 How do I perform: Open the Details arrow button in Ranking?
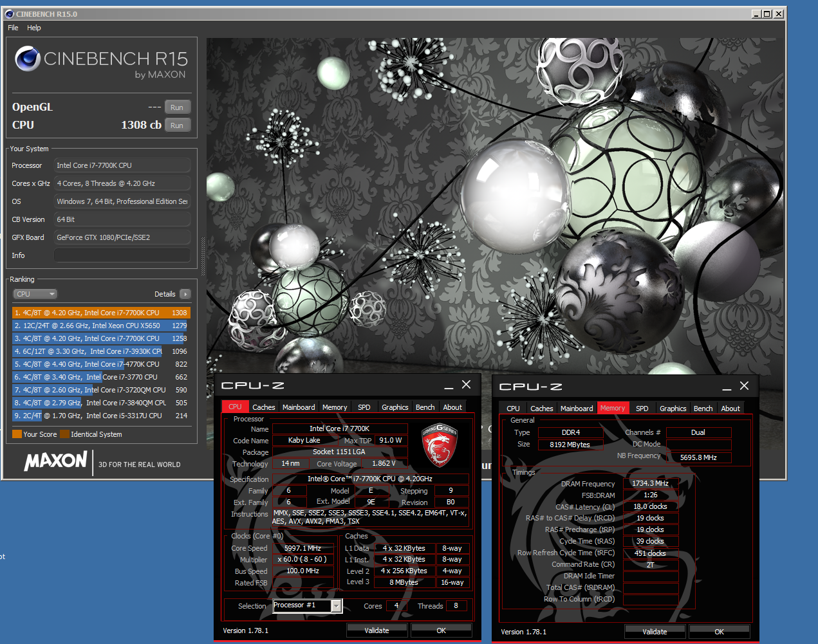185,294
